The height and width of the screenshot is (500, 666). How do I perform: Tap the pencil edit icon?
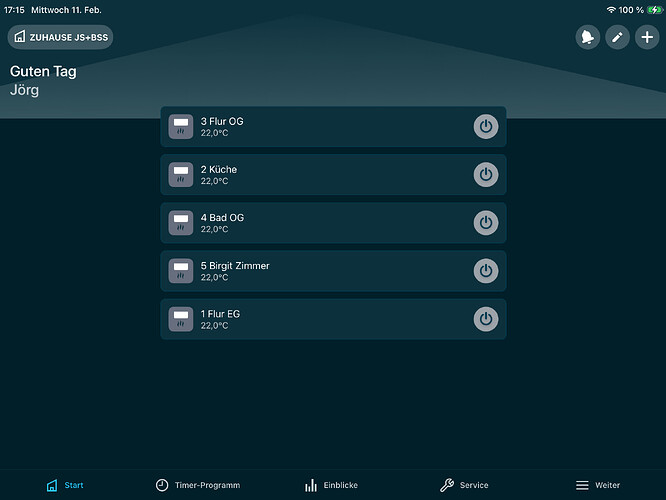pyautogui.click(x=617, y=37)
